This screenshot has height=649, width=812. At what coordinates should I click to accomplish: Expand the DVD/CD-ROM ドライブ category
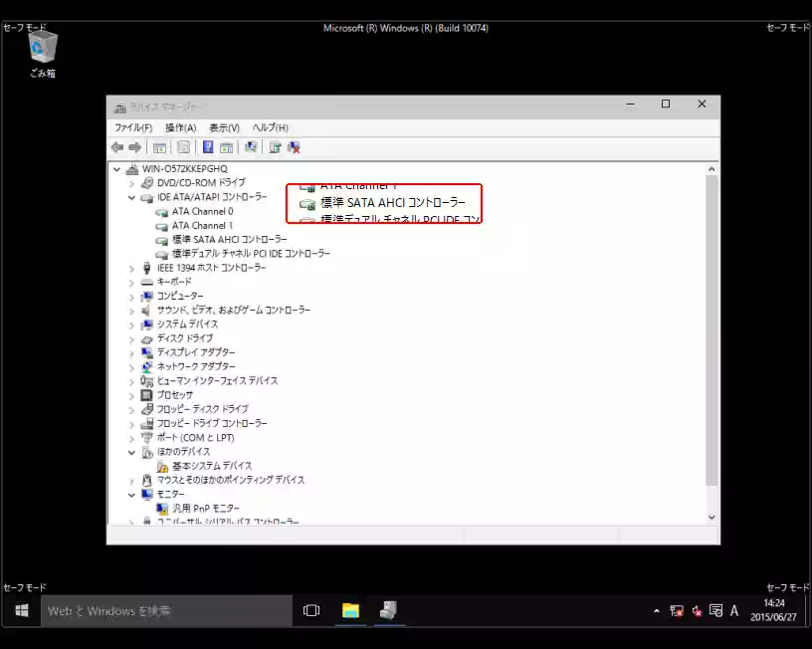131,183
